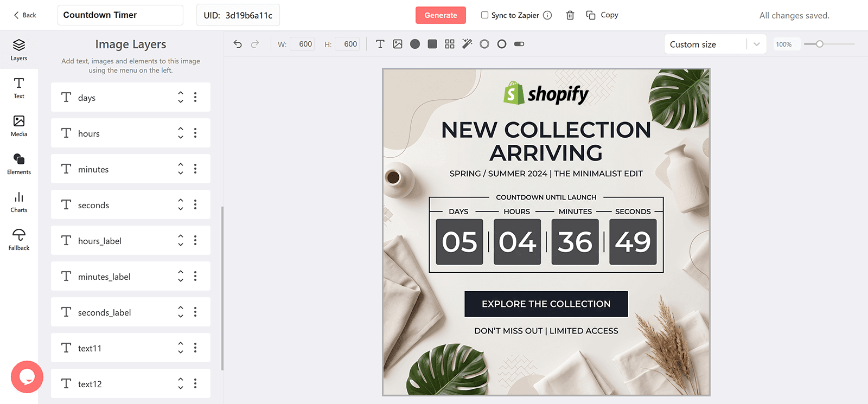Image resolution: width=868 pixels, height=404 pixels.
Task: Add an image layer from toolbar
Action: point(398,44)
